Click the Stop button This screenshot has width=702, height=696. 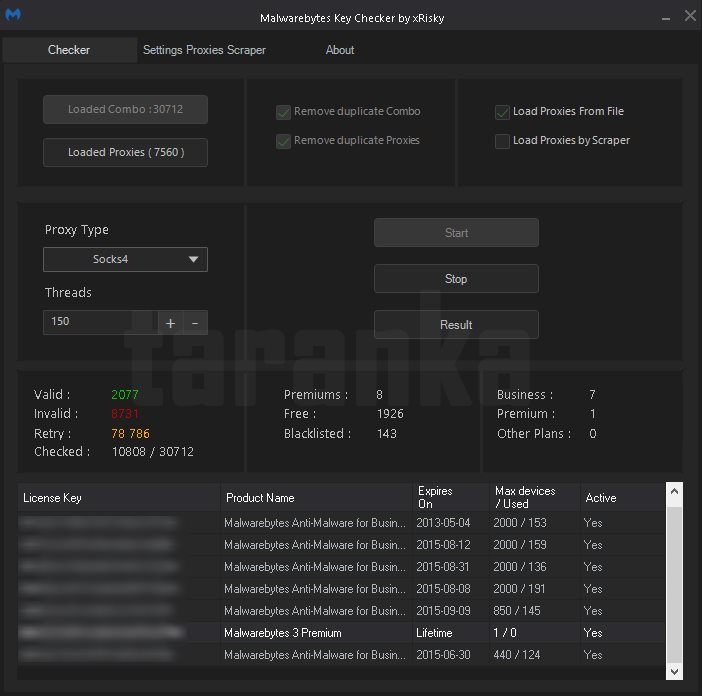point(456,279)
